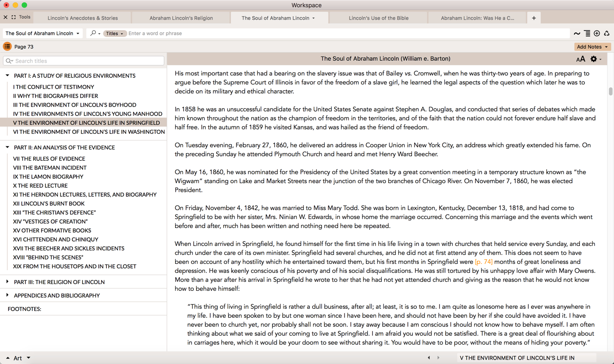Open XIII "The Christian's Defence" chapter
Screen dimensions: 614x364
click(x=54, y=213)
